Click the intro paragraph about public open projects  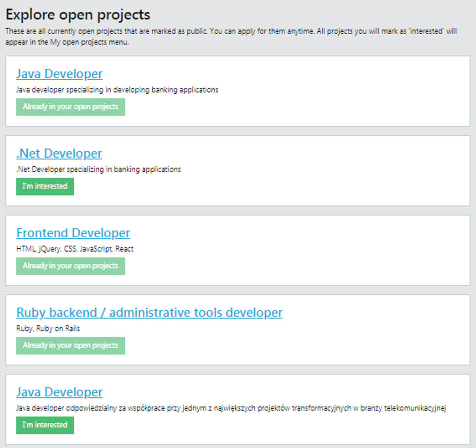231,37
